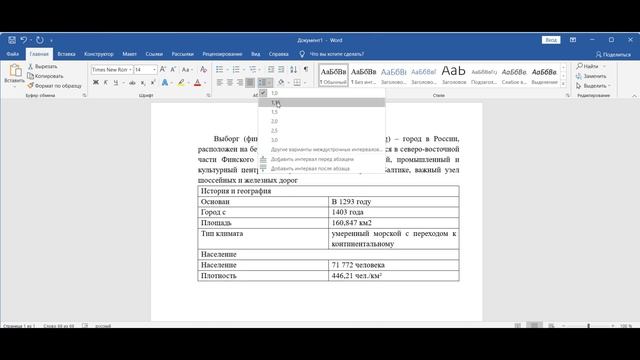
Task: Apply strikethrough formatting
Action: [132, 83]
